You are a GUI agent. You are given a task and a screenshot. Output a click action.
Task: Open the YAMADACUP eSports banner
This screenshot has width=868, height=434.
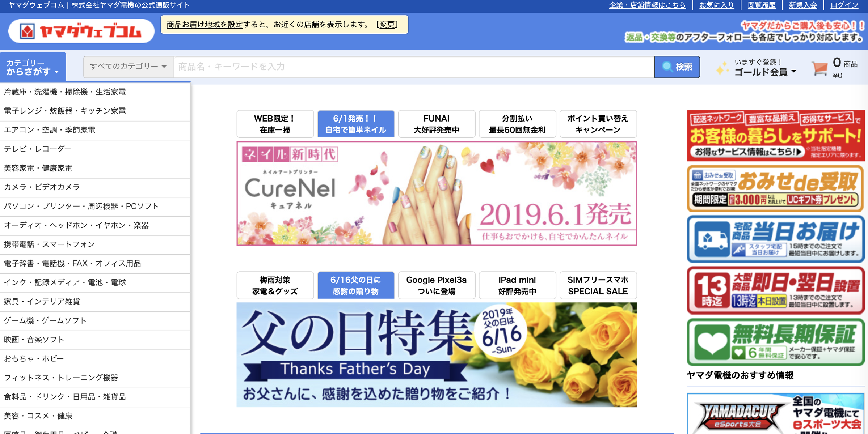pyautogui.click(x=776, y=414)
